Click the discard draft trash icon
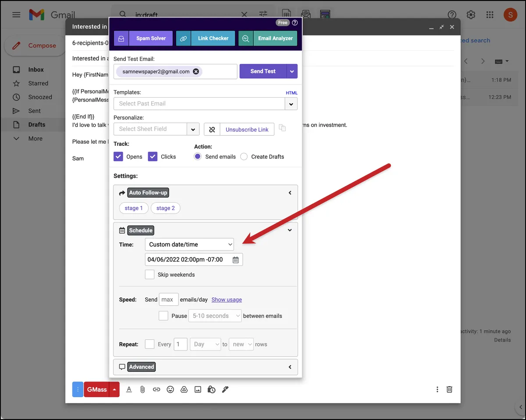This screenshot has height=420, width=526. [449, 389]
